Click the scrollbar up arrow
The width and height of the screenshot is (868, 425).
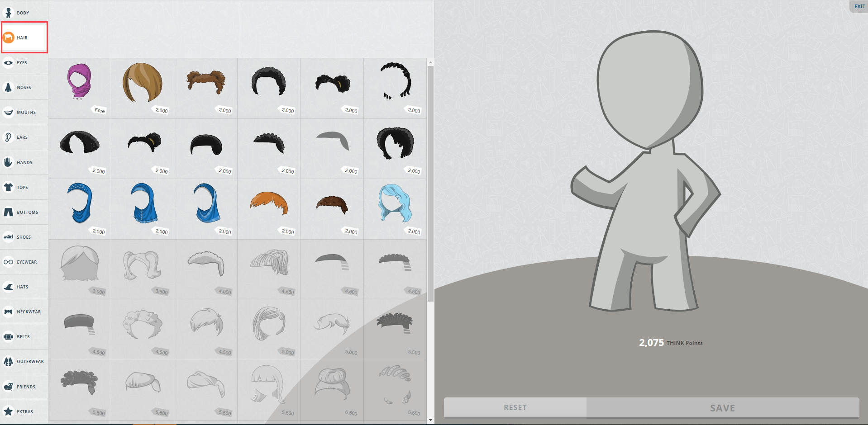429,62
